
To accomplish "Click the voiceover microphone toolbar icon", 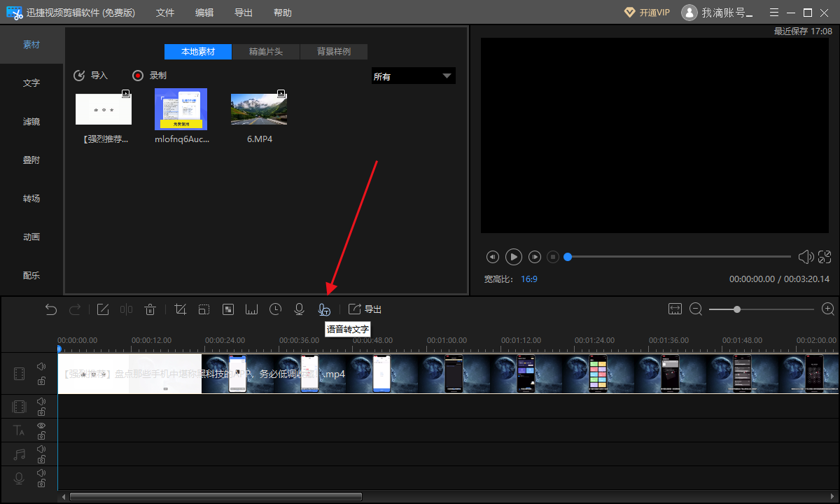I will tap(299, 309).
